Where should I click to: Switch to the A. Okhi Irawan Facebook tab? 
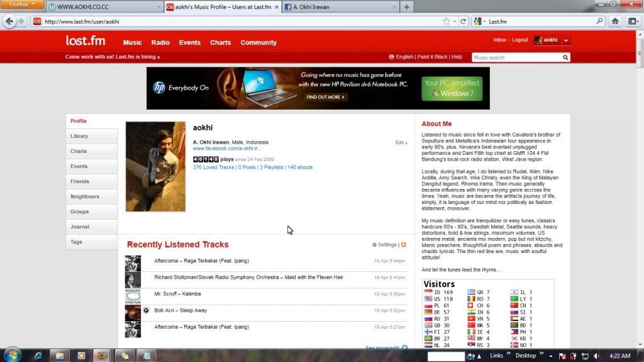click(340, 7)
